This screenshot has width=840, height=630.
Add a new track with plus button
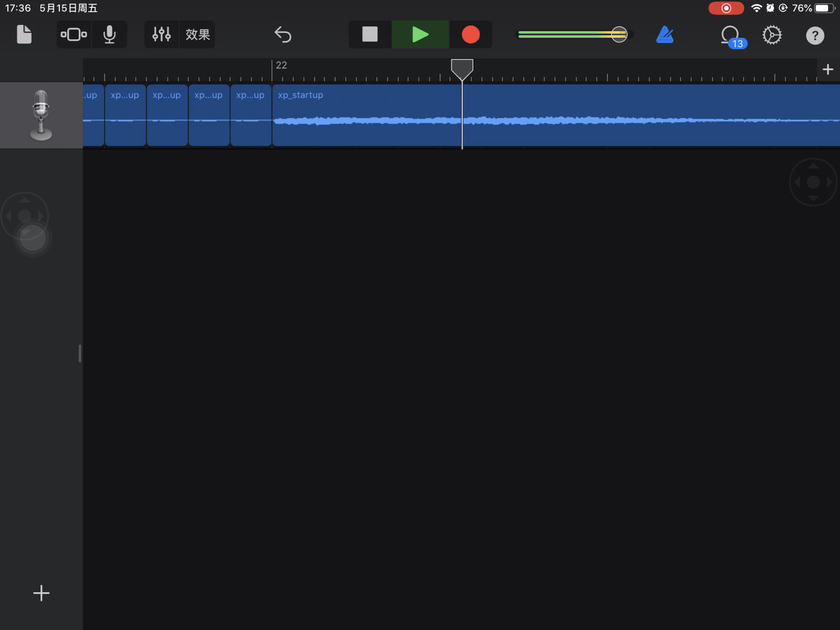(x=41, y=593)
